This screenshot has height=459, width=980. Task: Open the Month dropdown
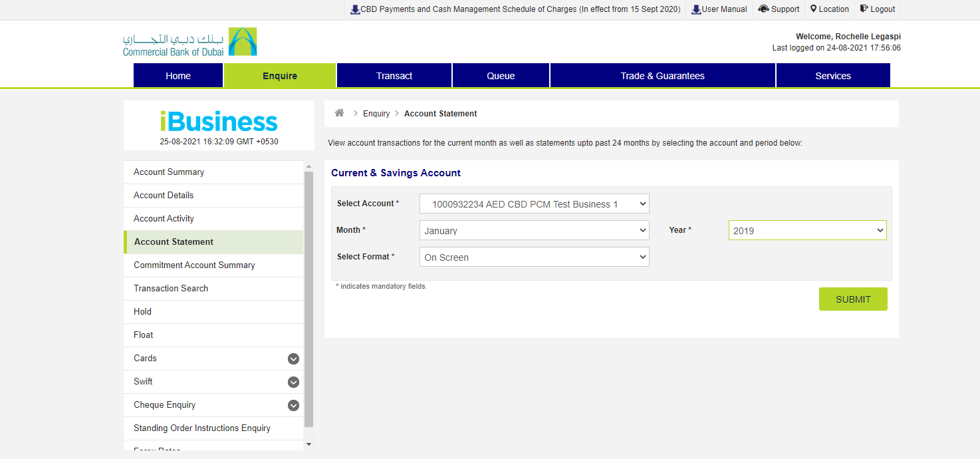pyautogui.click(x=534, y=230)
